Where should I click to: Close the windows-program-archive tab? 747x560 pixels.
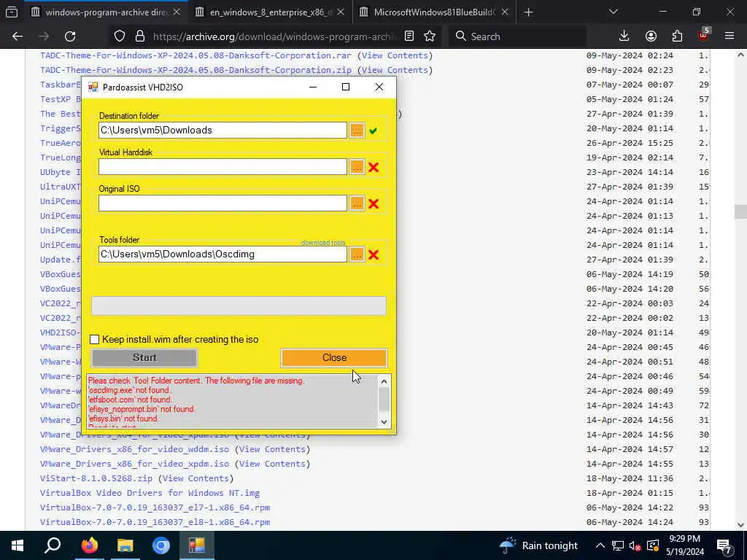[x=177, y=12]
